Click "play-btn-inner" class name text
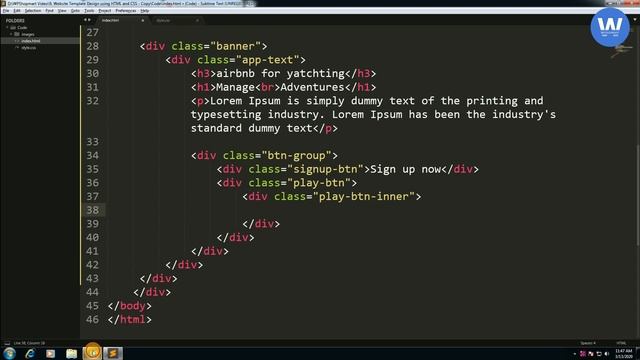The image size is (640, 360). pos(364,197)
